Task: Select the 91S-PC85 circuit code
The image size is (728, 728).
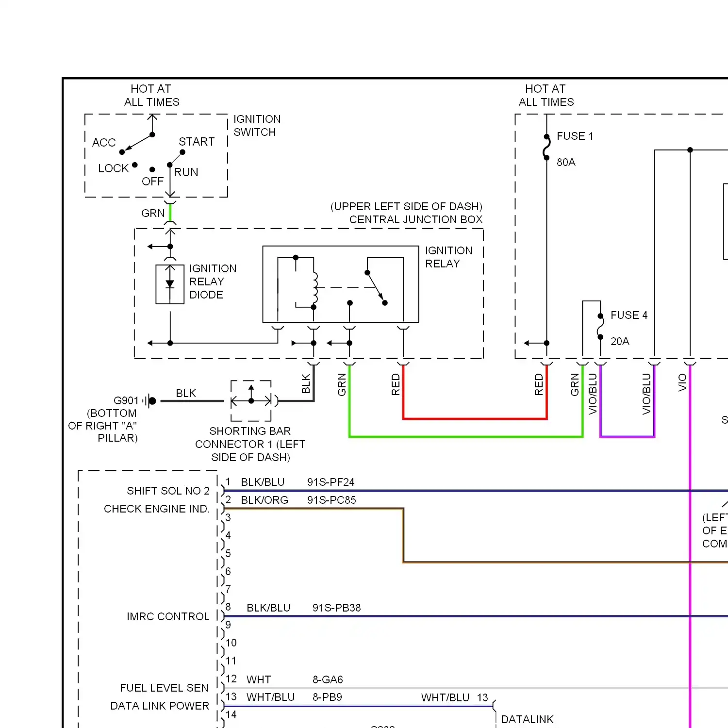Action: (x=331, y=500)
